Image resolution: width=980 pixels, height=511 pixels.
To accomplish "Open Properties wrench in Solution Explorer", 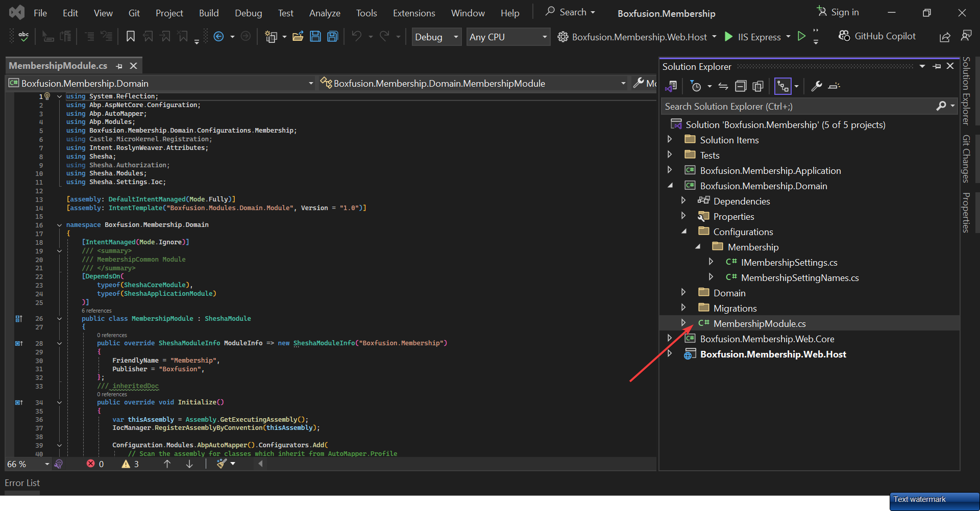I will click(817, 86).
